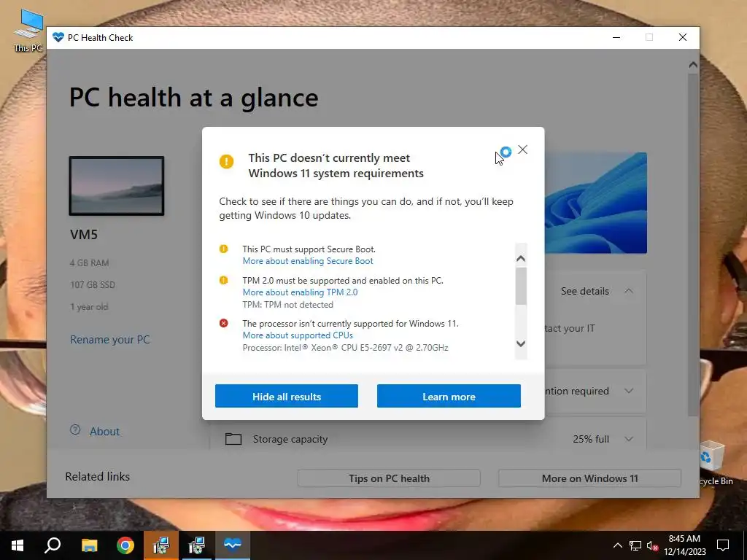Viewport: 747px width, 560px height.
Task: Click the network tray icon
Action: click(635, 545)
